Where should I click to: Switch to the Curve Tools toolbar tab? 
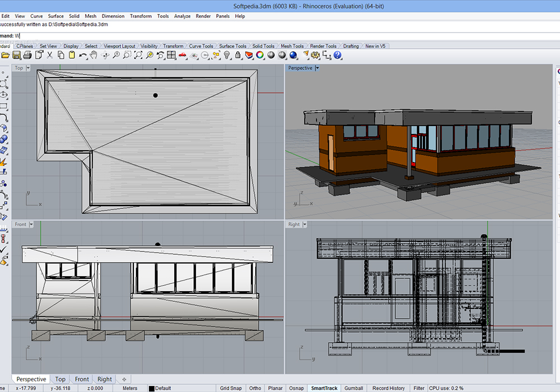(x=201, y=46)
